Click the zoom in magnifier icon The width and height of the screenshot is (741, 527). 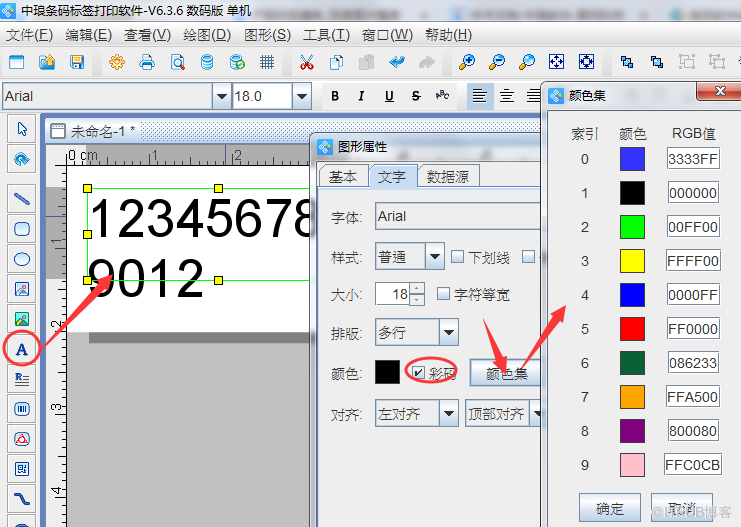pyautogui.click(x=466, y=62)
